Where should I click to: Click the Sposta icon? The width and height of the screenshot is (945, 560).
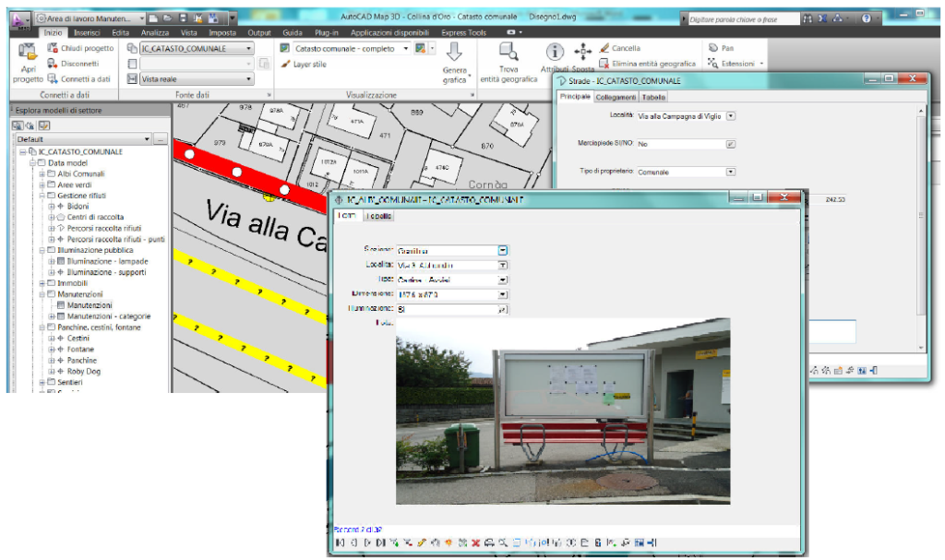point(582,51)
